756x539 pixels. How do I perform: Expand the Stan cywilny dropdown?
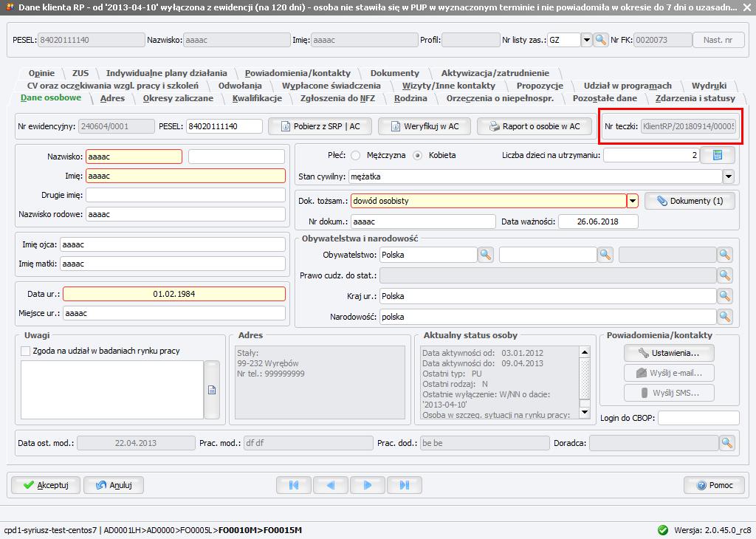click(729, 176)
